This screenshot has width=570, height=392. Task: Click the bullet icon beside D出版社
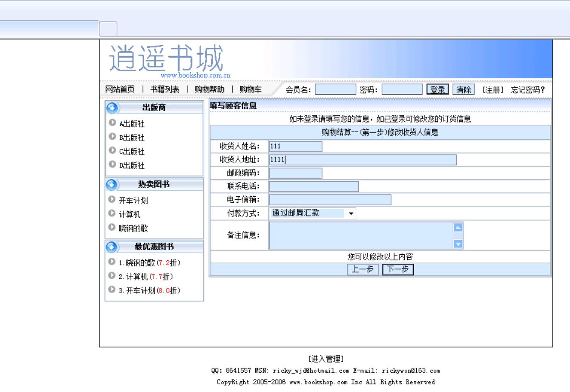click(x=112, y=164)
